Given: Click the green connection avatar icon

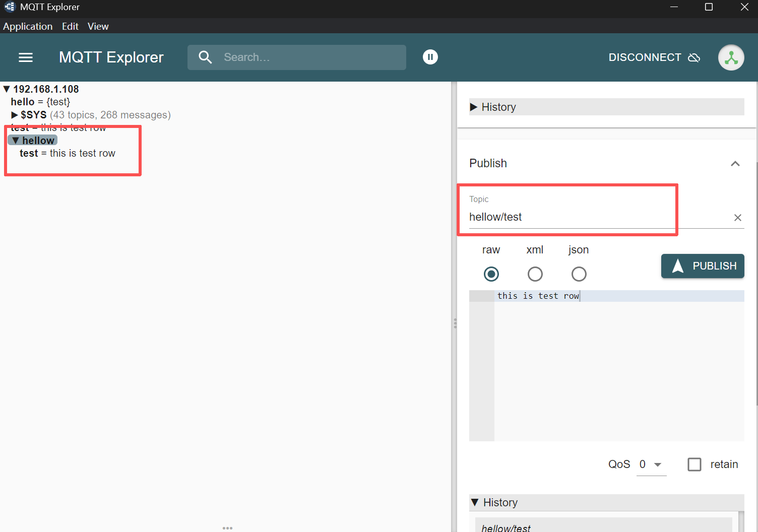Looking at the screenshot, I should [x=731, y=57].
